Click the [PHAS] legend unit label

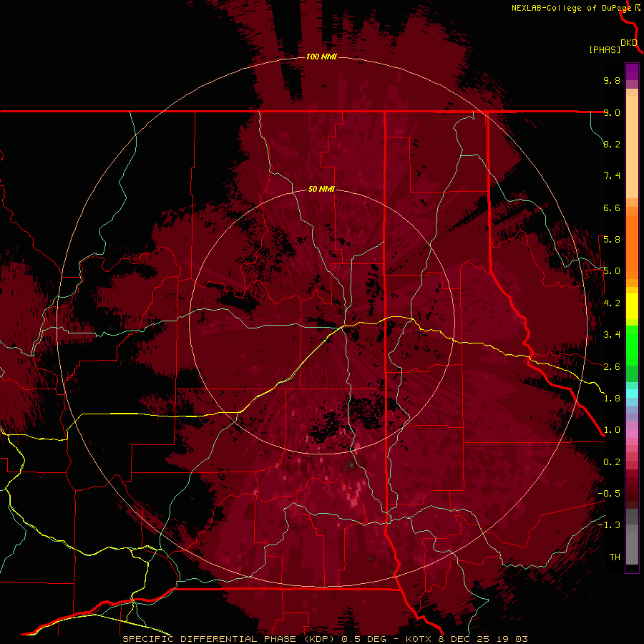605,50
